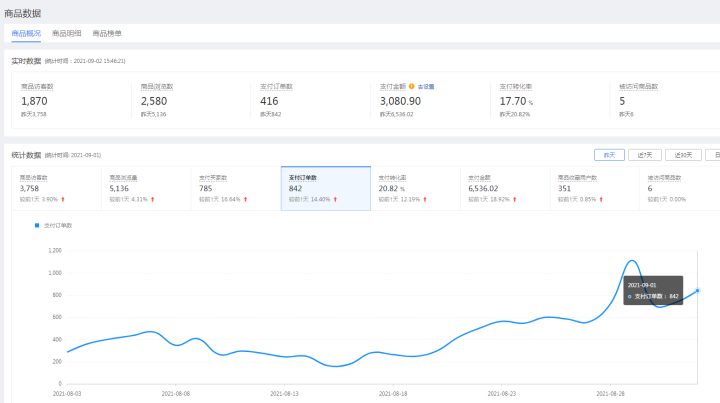Open the 商品榜单 tab

[107, 34]
